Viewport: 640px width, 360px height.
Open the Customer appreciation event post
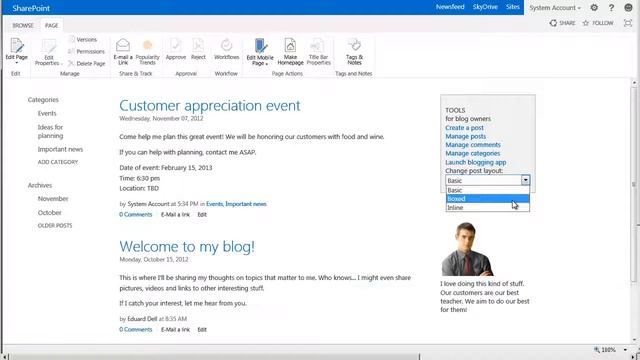(210, 106)
